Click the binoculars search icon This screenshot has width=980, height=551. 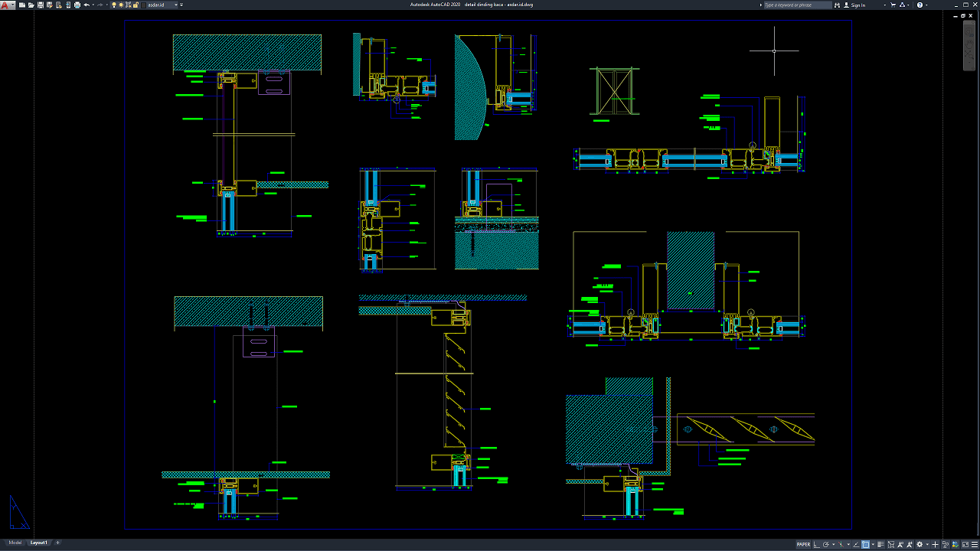point(837,5)
